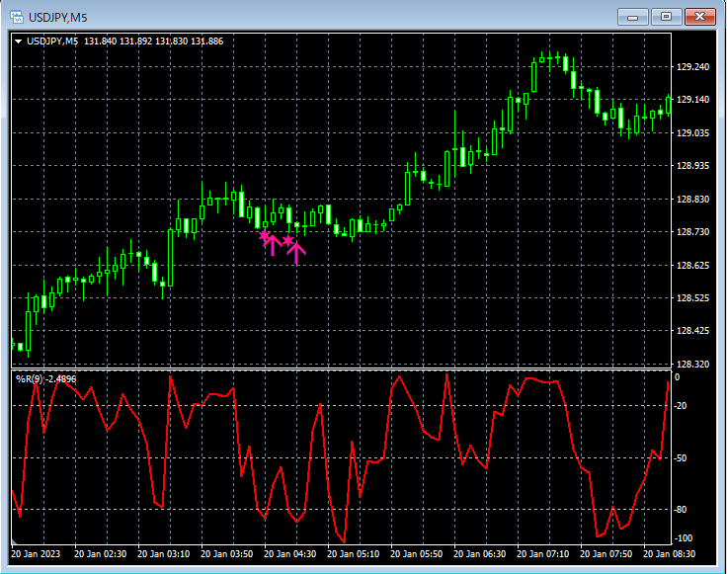
Task: Click the 129.140 price scale label
Action: [692, 100]
